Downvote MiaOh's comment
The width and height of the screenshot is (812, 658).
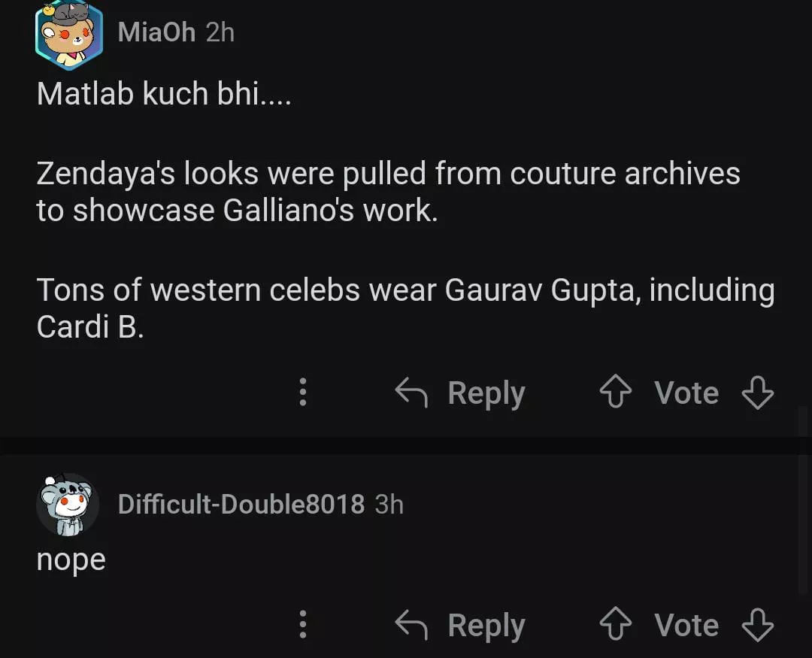pos(757,393)
